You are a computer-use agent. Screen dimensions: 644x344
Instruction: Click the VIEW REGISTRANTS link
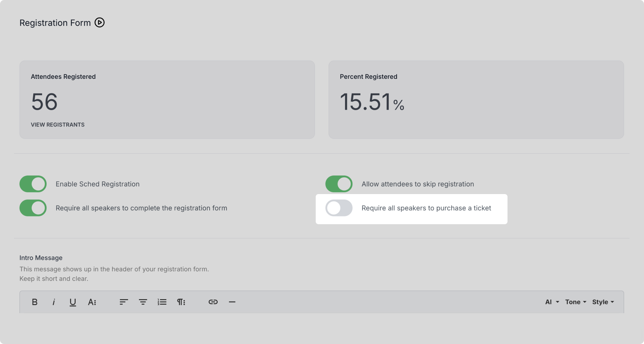point(58,125)
